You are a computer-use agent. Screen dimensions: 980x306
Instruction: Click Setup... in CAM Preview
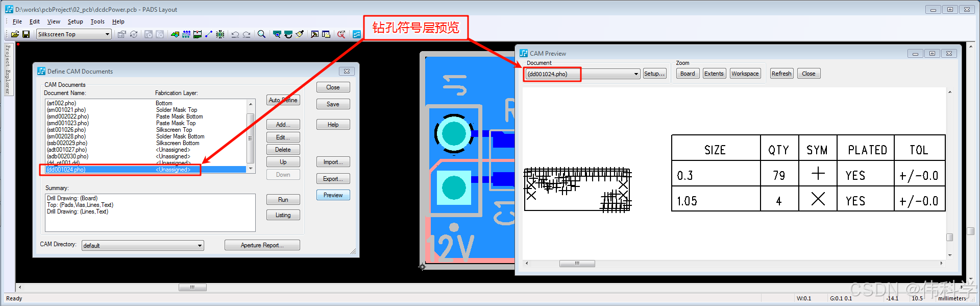[x=654, y=74]
